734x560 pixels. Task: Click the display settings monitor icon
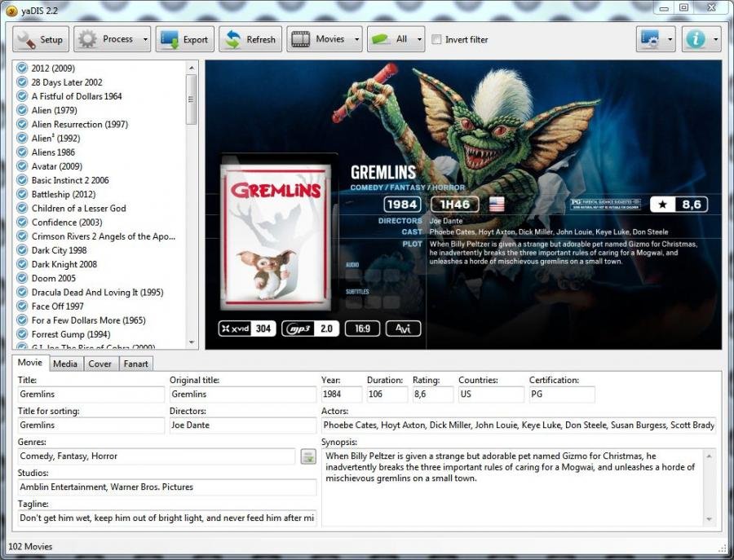pyautogui.click(x=650, y=39)
